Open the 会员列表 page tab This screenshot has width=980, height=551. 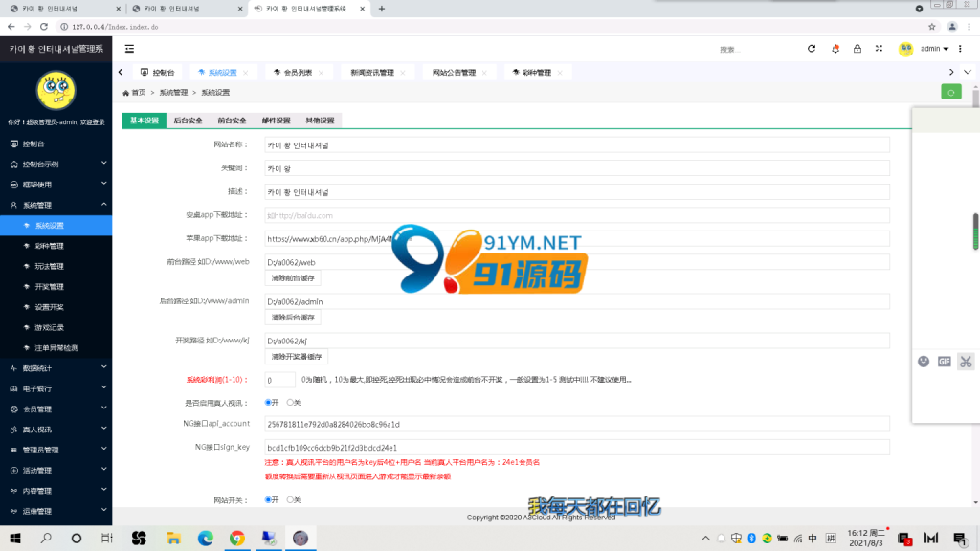[298, 73]
